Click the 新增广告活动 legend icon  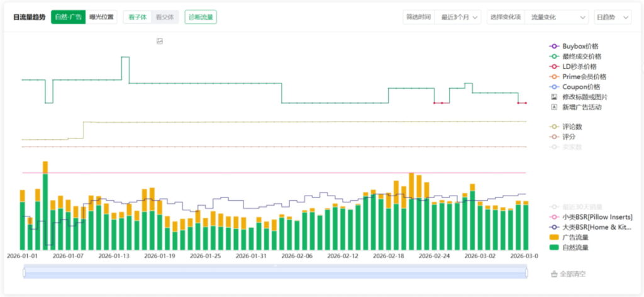554,107
